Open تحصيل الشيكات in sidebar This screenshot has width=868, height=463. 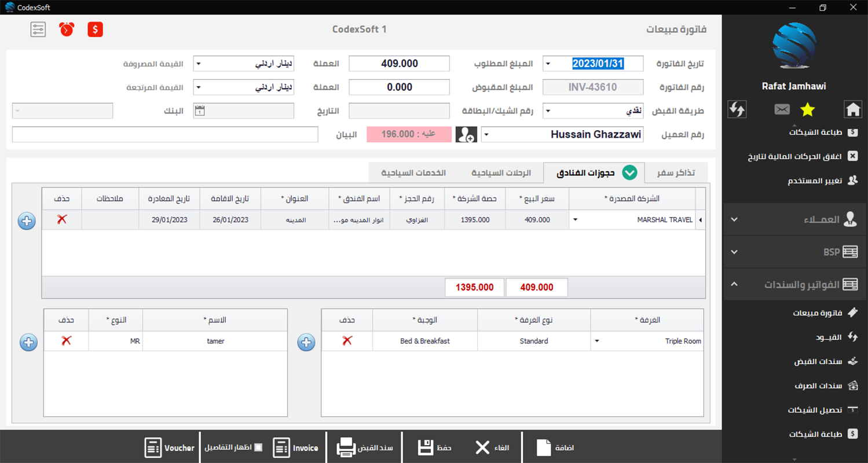pyautogui.click(x=822, y=409)
